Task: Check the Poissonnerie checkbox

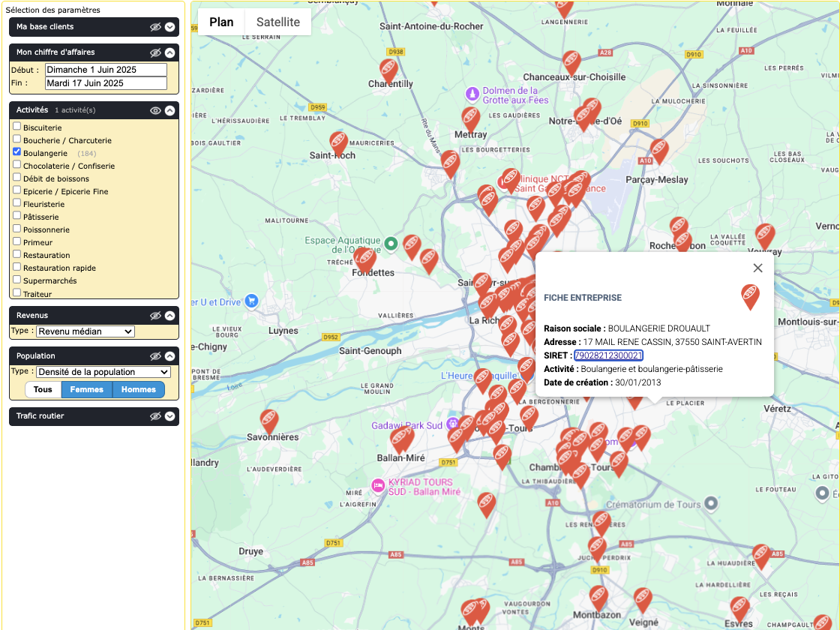Action: [x=17, y=229]
